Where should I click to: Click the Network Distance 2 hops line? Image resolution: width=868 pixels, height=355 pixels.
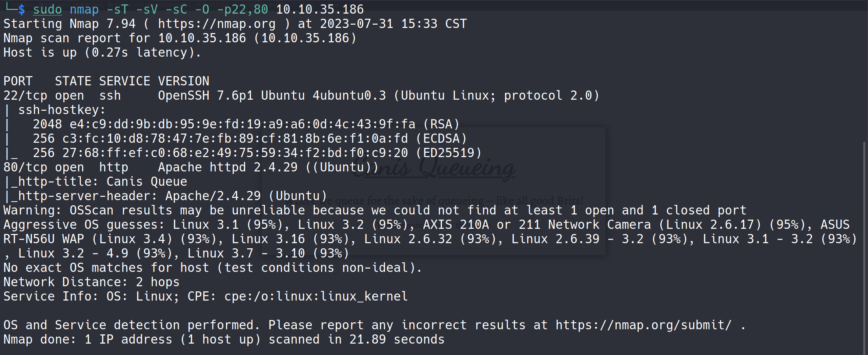click(x=91, y=282)
